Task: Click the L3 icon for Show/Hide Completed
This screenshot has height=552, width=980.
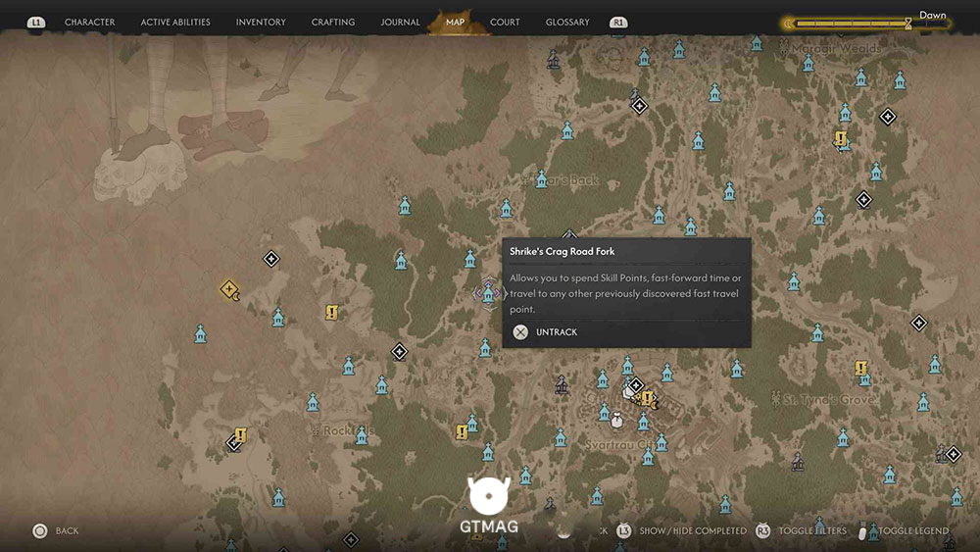Action: [x=623, y=530]
